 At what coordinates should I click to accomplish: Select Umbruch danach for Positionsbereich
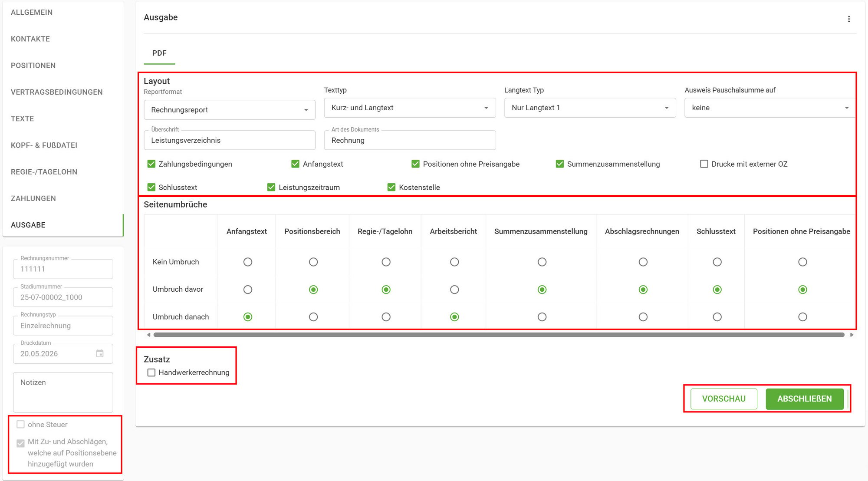[x=313, y=317]
